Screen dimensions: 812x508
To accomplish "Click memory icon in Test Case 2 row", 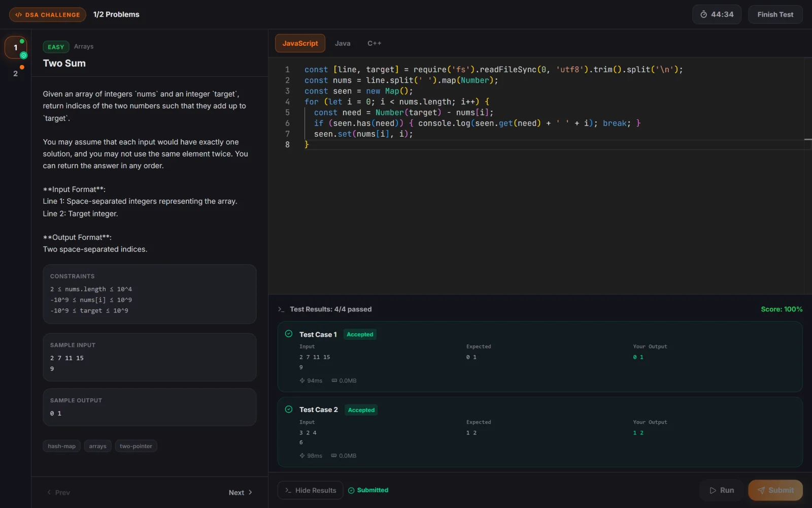I will [x=334, y=456].
